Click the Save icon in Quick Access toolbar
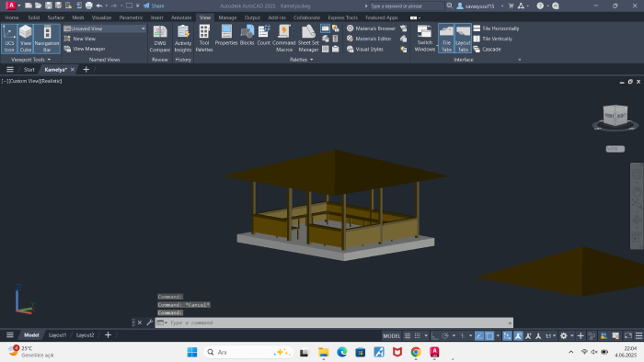The image size is (644, 362). click(x=49, y=6)
